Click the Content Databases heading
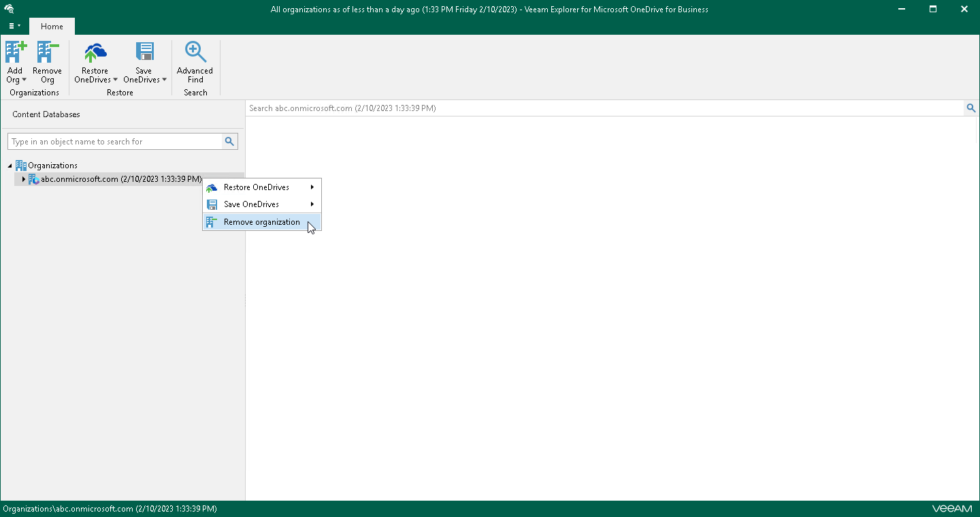The height and width of the screenshot is (517, 980). pyautogui.click(x=46, y=114)
